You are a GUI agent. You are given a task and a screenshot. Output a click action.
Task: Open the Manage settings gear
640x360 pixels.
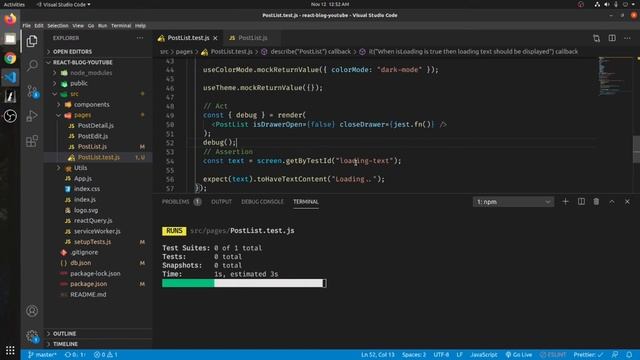32,336
